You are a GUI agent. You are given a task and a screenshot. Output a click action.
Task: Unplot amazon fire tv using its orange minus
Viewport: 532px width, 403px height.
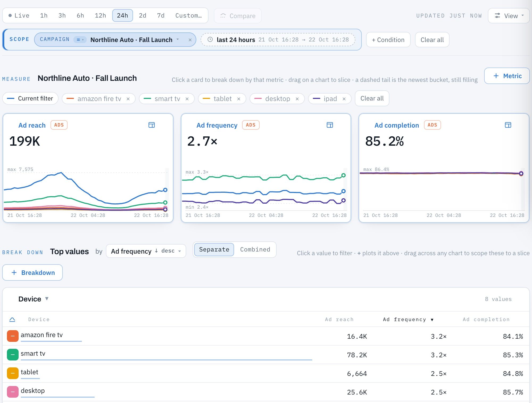(x=13, y=336)
